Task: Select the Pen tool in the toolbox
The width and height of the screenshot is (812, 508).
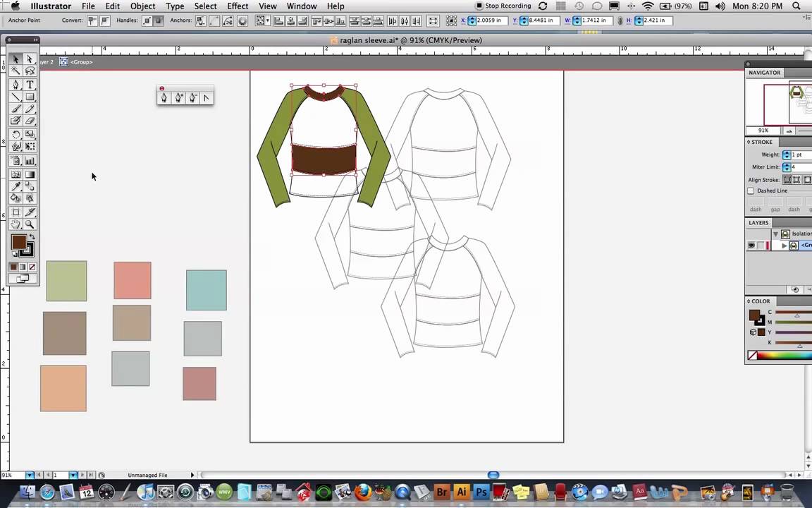Action: [16, 85]
